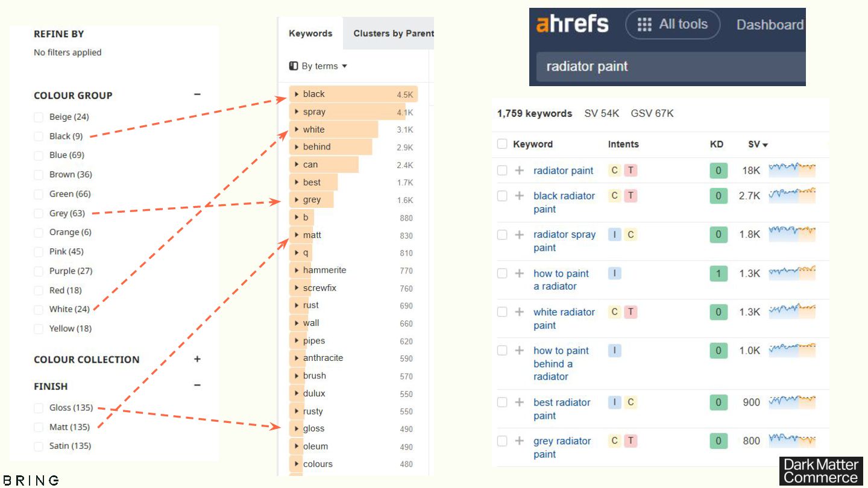Click the plus icon beside 'radiator paint'

point(519,170)
